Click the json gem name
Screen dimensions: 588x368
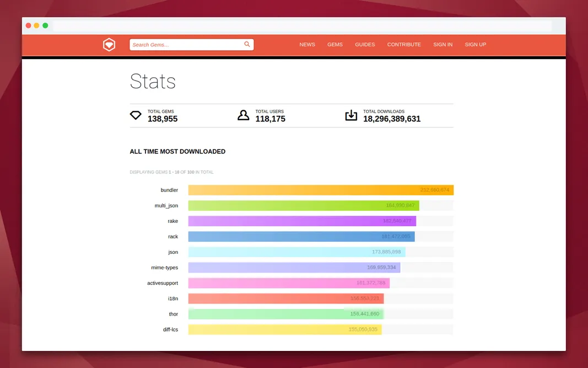173,252
